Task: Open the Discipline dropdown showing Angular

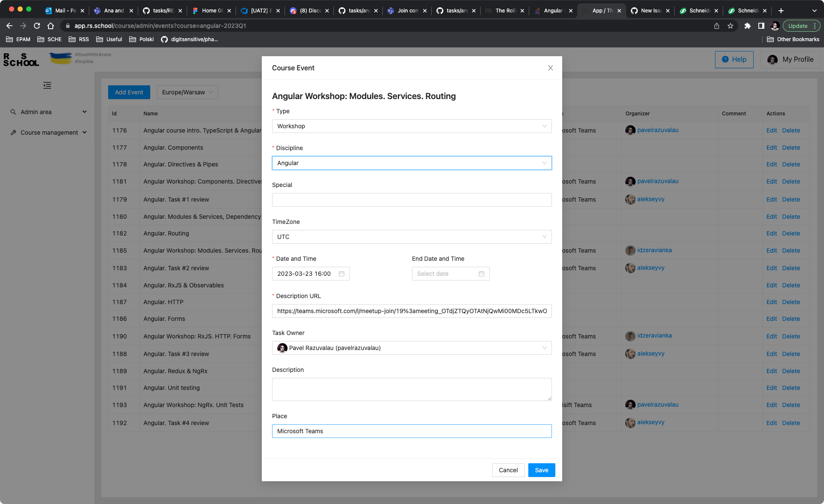Action: 412,163
